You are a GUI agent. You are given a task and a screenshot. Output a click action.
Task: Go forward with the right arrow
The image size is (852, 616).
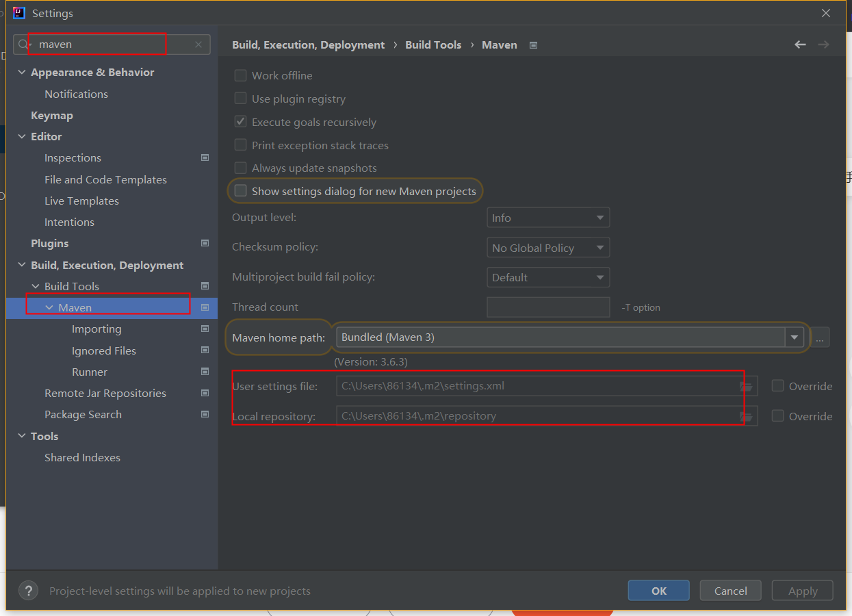point(823,44)
